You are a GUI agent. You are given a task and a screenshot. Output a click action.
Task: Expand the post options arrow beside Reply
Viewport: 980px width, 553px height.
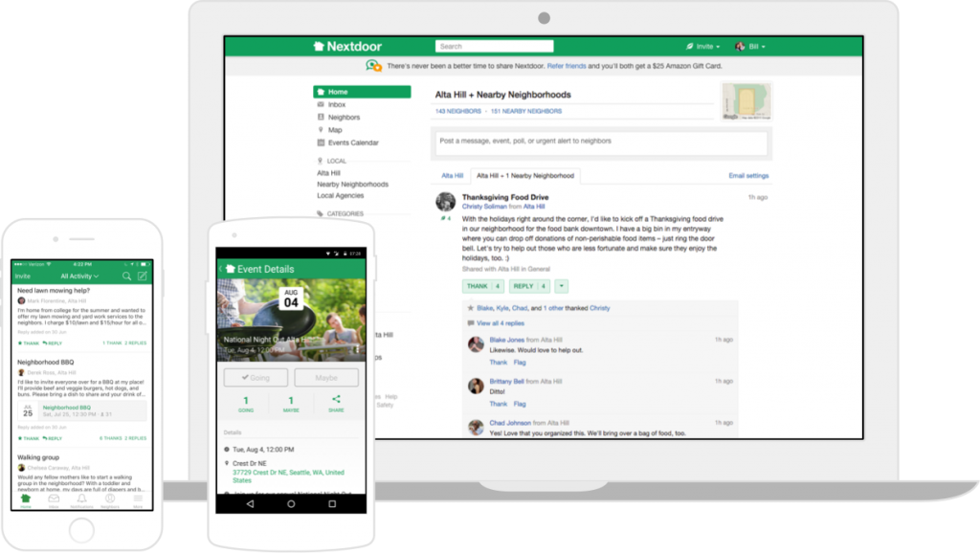[562, 286]
